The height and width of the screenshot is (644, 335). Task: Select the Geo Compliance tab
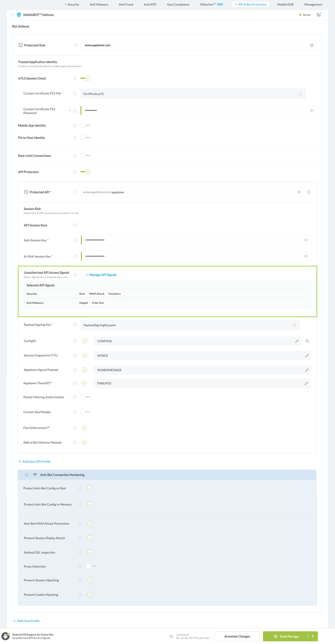click(178, 4)
